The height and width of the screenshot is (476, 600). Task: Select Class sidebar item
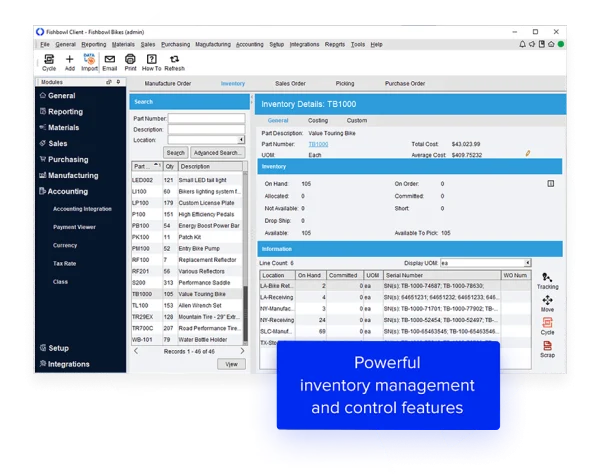[x=60, y=282]
